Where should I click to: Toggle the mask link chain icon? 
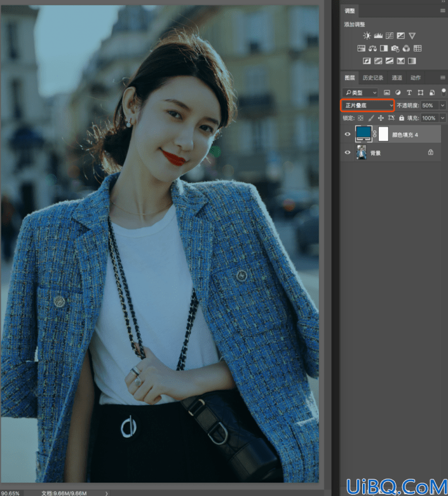click(375, 134)
